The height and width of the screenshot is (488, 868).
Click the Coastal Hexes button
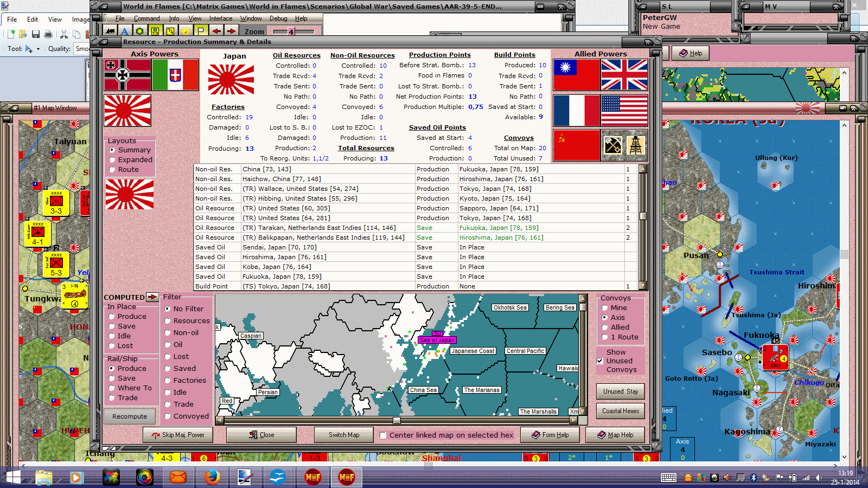[x=621, y=411]
